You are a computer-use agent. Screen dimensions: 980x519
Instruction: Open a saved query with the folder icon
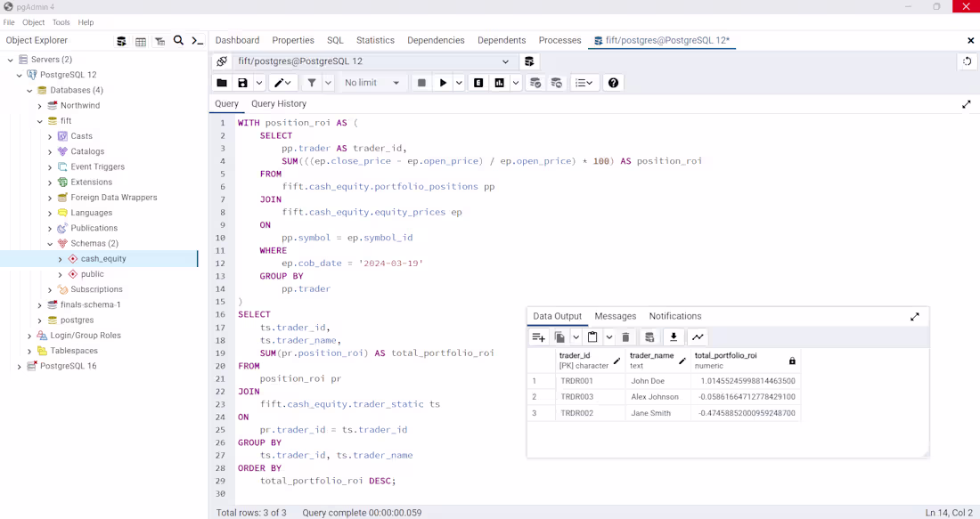click(223, 82)
